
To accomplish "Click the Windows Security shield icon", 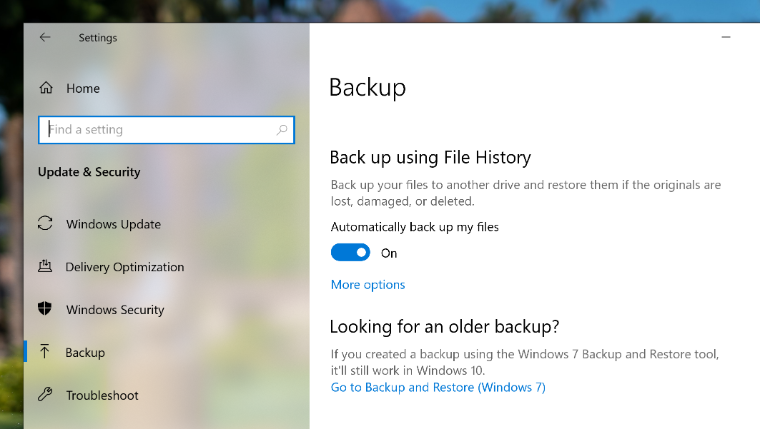I will [x=45, y=308].
